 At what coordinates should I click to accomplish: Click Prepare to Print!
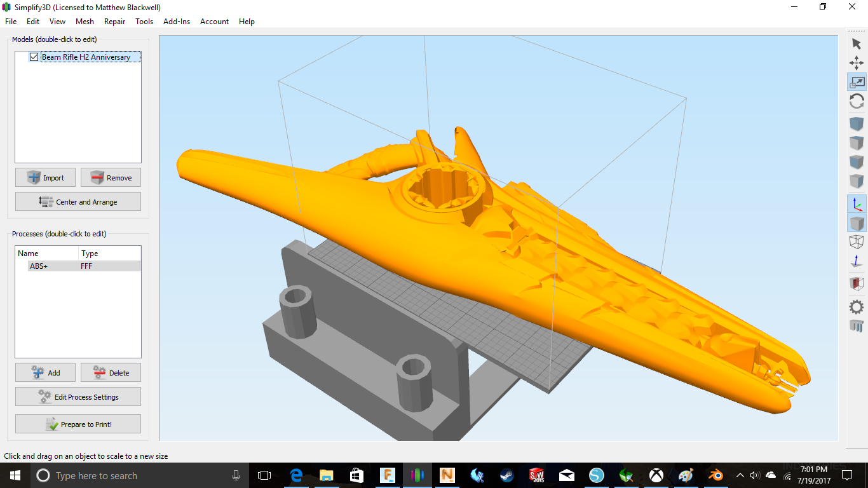[78, 424]
